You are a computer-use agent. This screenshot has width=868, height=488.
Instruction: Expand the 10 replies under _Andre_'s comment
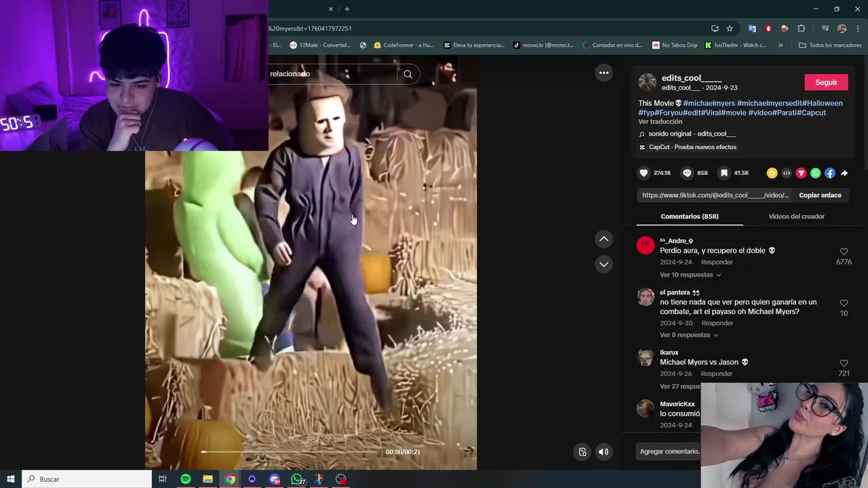[690, 274]
